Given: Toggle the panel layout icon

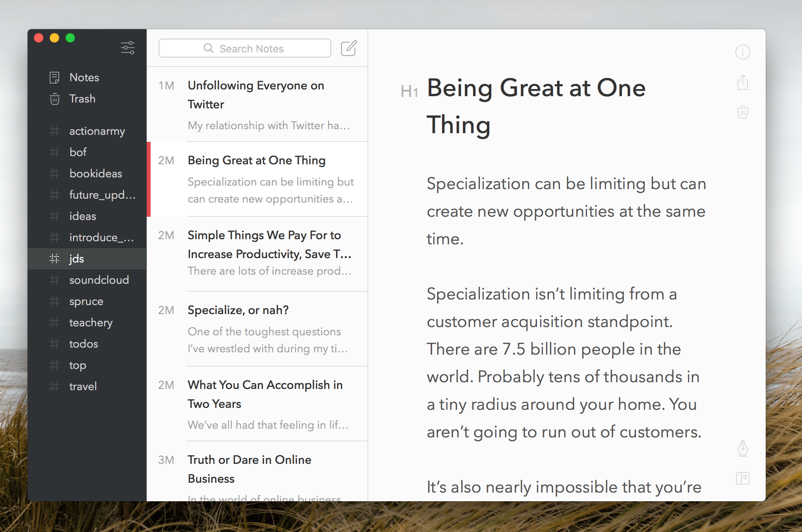Looking at the screenshot, I should click(742, 478).
